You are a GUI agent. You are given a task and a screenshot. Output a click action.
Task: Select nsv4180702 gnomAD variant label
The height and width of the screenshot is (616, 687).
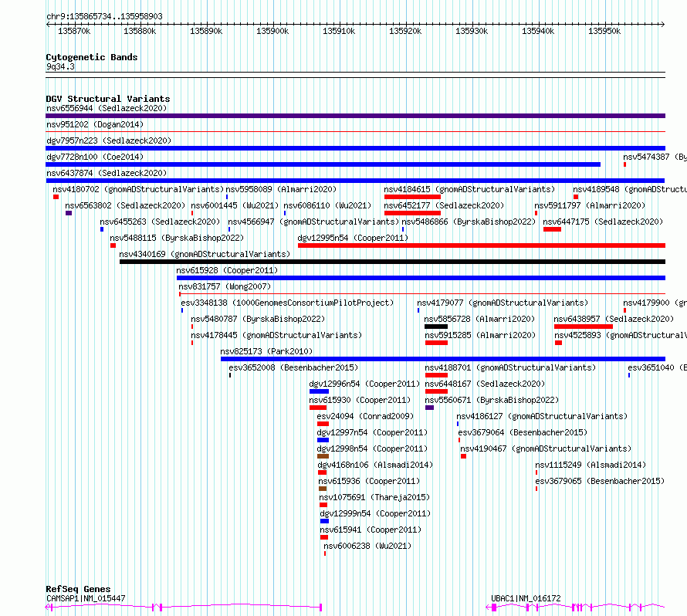[138, 189]
